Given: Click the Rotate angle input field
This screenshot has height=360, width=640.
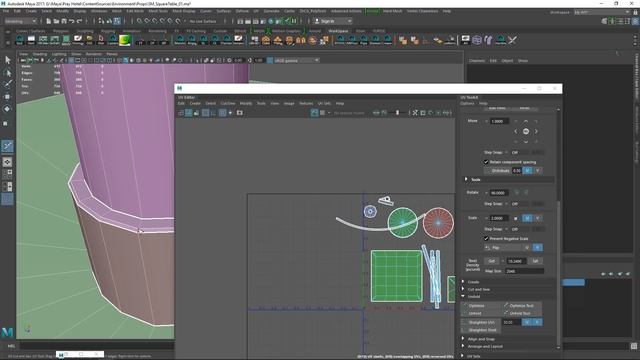Looking at the screenshot, I should click(499, 193).
